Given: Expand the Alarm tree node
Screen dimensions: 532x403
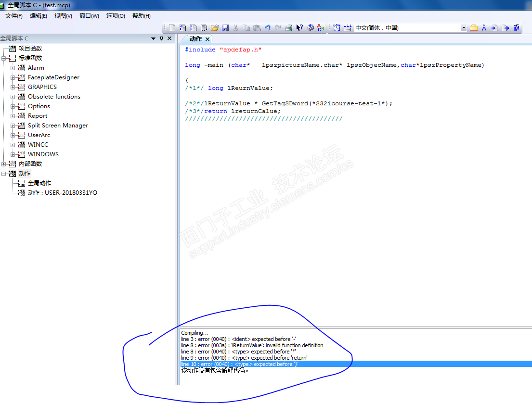Looking at the screenshot, I should pyautogui.click(x=13, y=68).
